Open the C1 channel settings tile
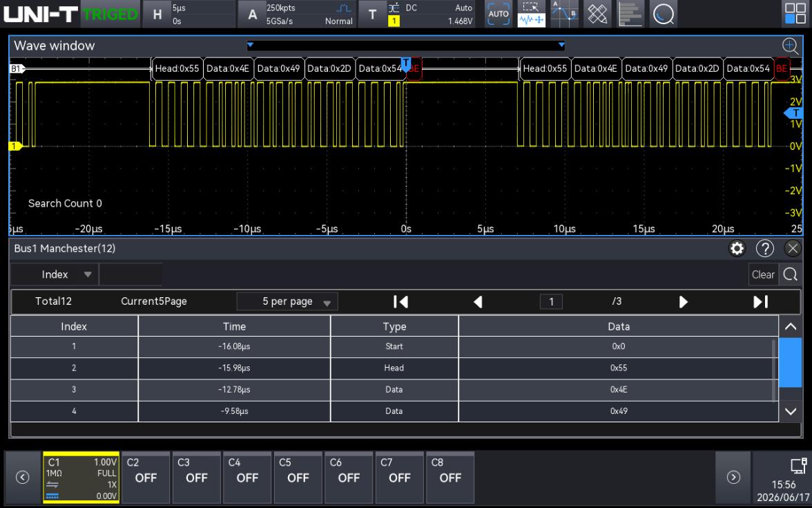812x508 pixels. click(81, 478)
